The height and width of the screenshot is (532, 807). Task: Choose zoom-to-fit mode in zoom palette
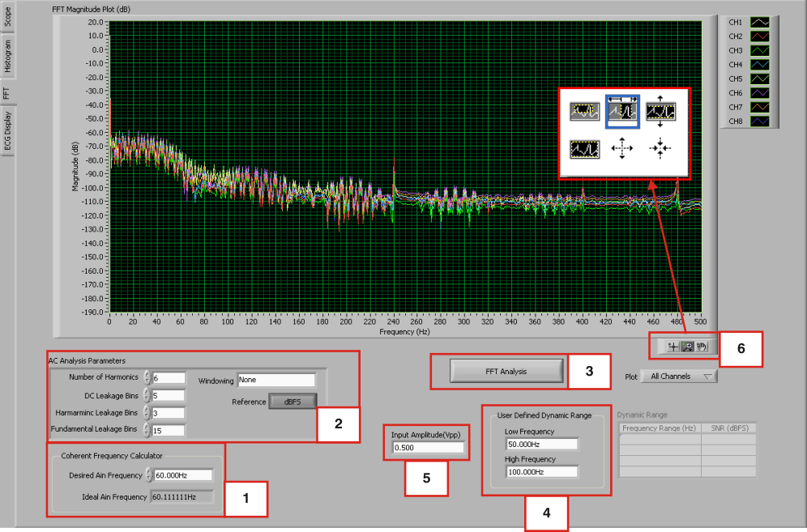[585, 148]
